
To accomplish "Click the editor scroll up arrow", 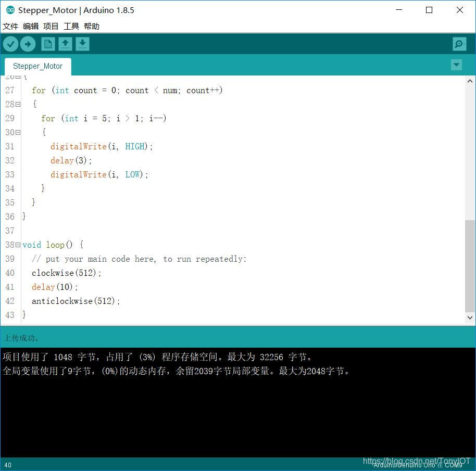I will 470,81.
